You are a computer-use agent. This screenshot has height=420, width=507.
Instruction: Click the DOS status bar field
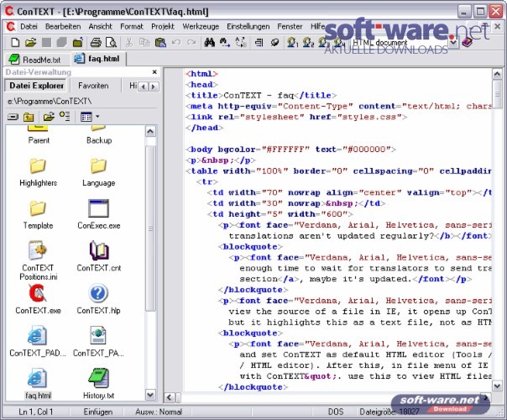tap(336, 412)
